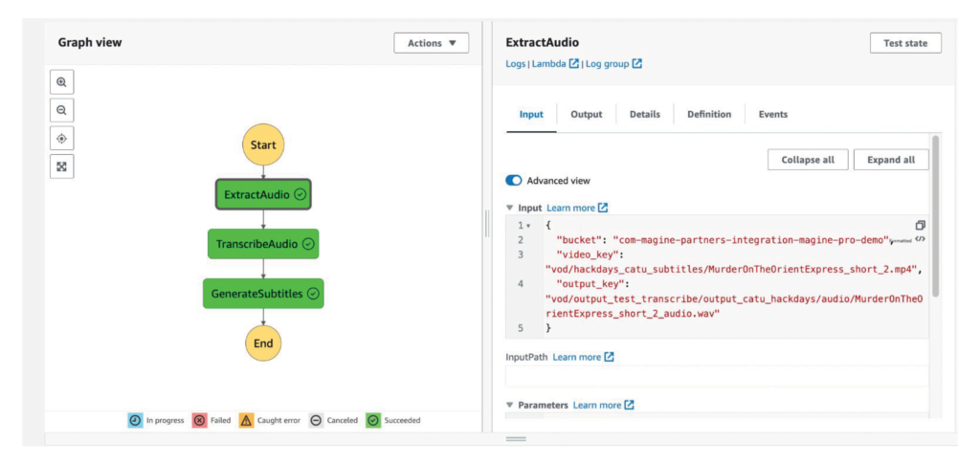The image size is (980, 464).
Task: Select the TranscribeAudio state node
Action: (x=263, y=244)
